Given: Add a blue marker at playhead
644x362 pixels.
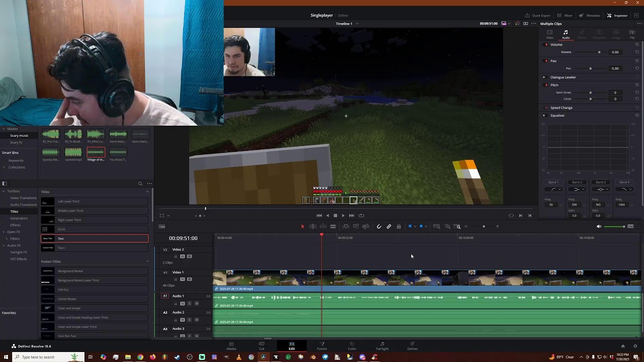Looking at the screenshot, I should coord(421,227).
